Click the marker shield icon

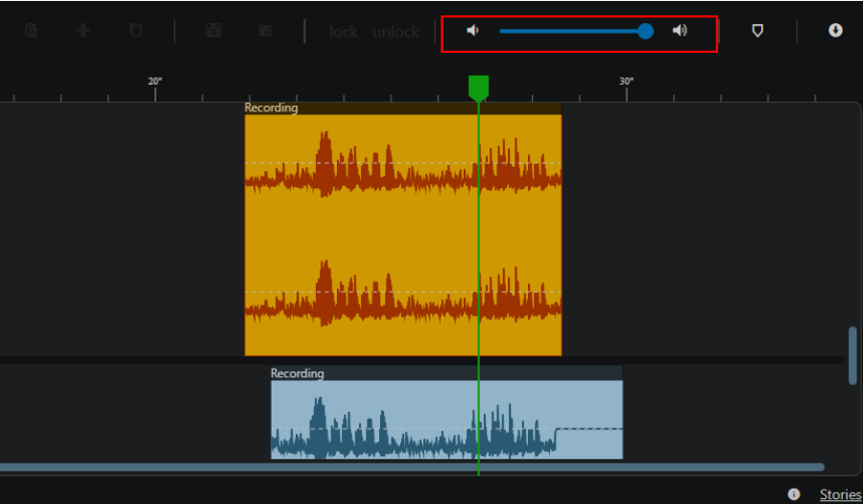[757, 31]
